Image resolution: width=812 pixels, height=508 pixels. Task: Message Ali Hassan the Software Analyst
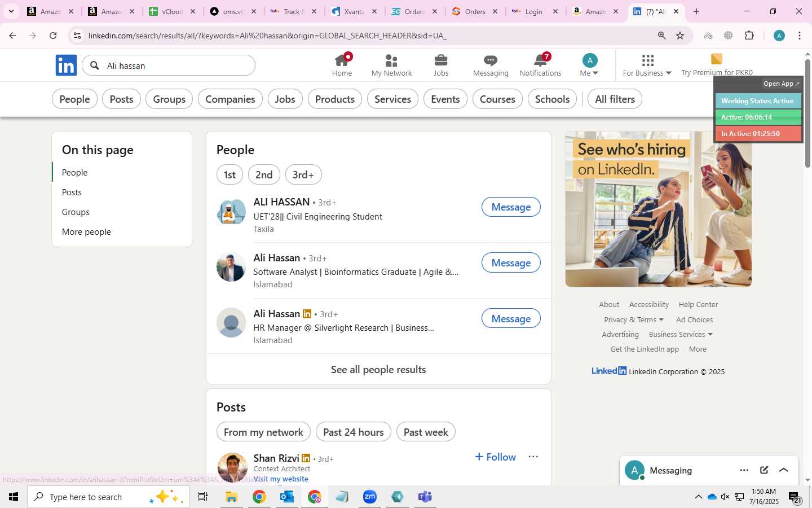tap(511, 263)
